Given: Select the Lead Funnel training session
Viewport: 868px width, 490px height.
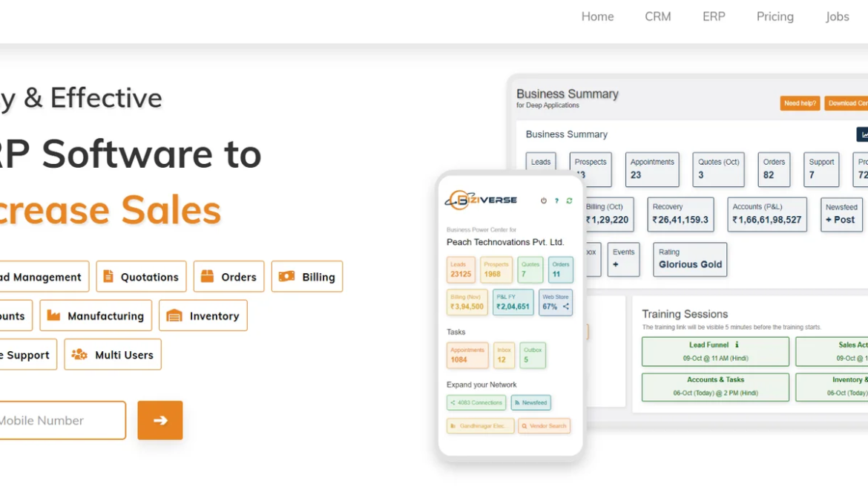Looking at the screenshot, I should click(715, 351).
